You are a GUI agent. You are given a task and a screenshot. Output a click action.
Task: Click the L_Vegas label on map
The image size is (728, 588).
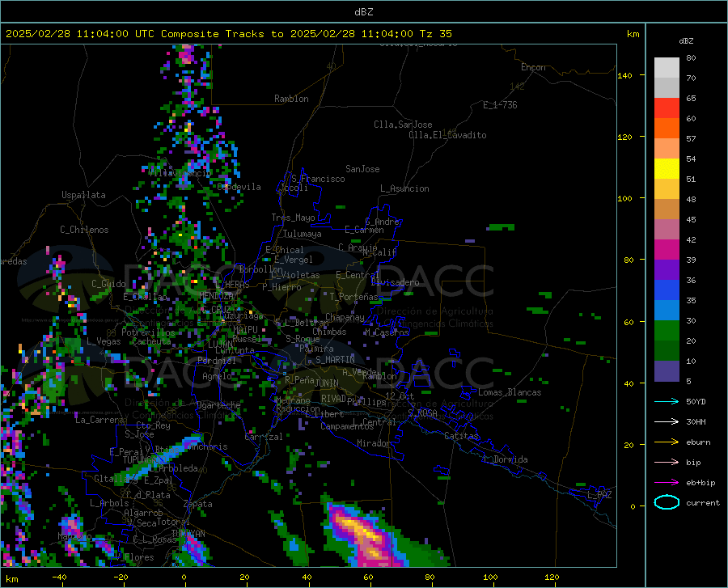[x=104, y=342]
